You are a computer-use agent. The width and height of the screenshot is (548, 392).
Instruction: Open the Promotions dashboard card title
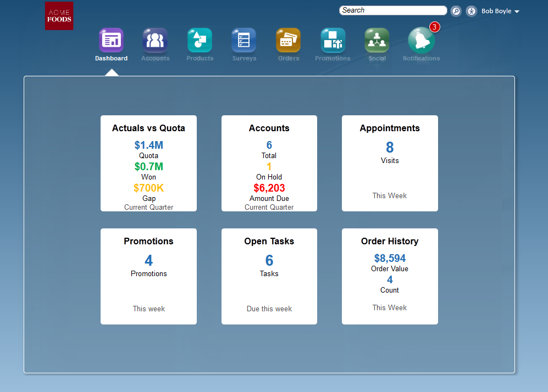click(148, 241)
